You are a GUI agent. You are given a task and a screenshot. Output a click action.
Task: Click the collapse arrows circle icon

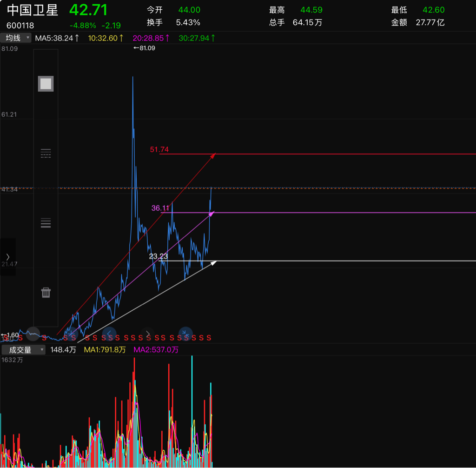click(186, 334)
